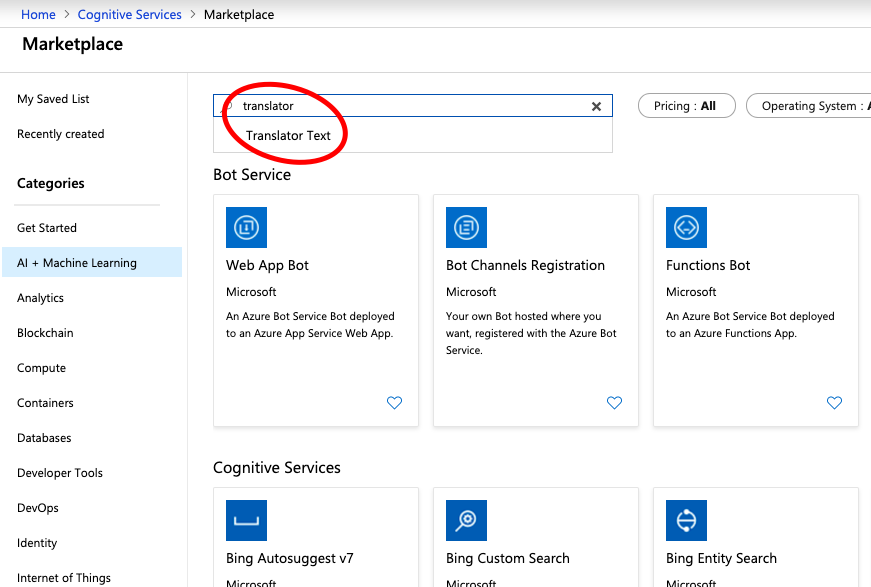Clear the search box with X
This screenshot has width=871, height=587.
click(x=596, y=106)
